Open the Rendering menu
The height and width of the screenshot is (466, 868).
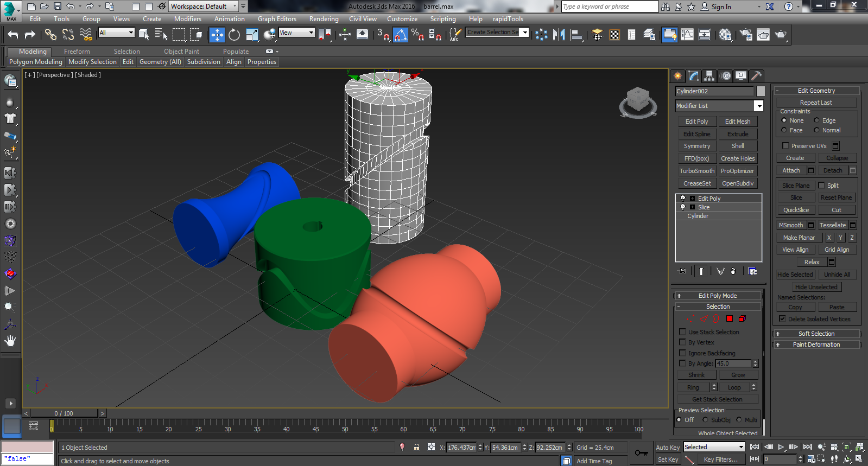(324, 19)
